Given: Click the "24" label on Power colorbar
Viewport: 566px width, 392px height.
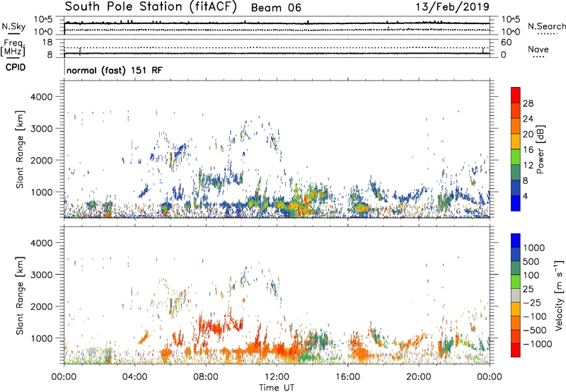Looking at the screenshot, I should pyautogui.click(x=528, y=119).
